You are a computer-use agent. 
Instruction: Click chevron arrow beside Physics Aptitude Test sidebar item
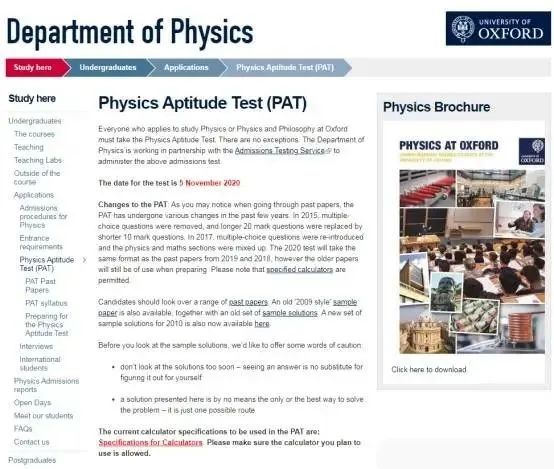coord(84,260)
